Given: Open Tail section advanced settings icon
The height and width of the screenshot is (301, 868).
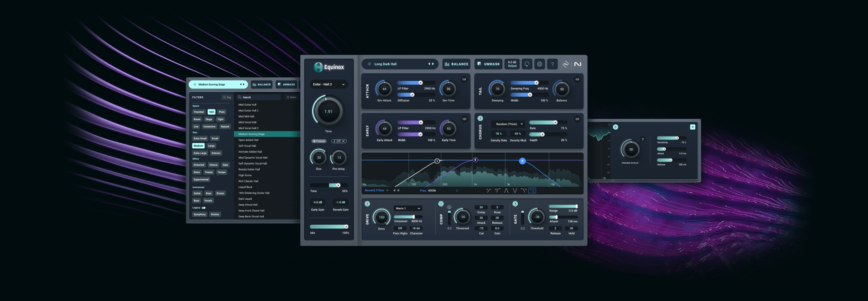Looking at the screenshot, I should pos(577,80).
